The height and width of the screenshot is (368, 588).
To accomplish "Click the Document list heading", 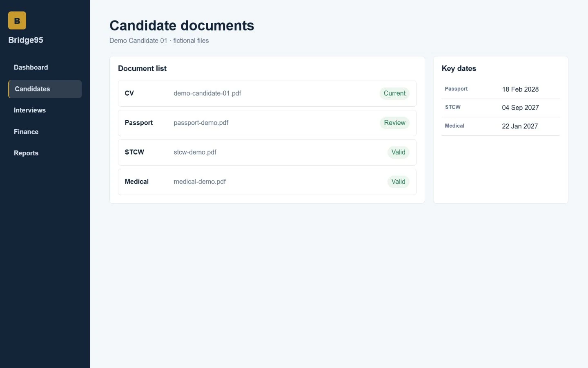I will [x=142, y=68].
